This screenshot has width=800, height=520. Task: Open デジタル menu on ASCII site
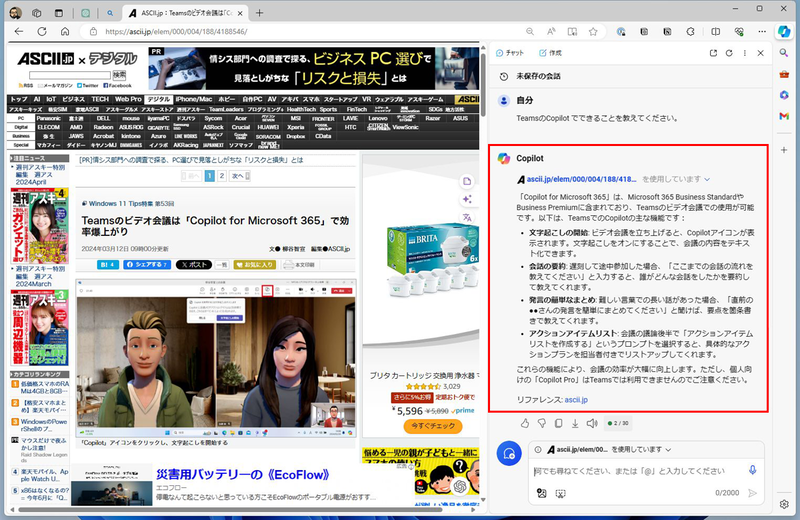[159, 100]
